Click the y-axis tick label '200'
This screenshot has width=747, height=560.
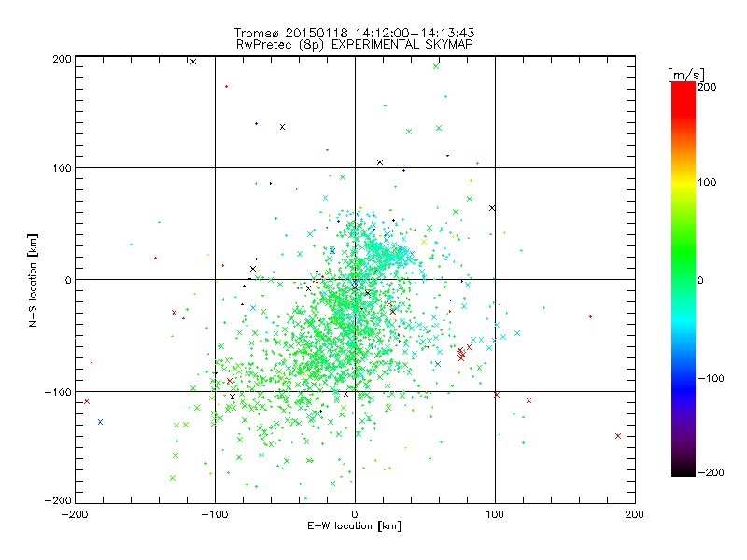(x=63, y=59)
